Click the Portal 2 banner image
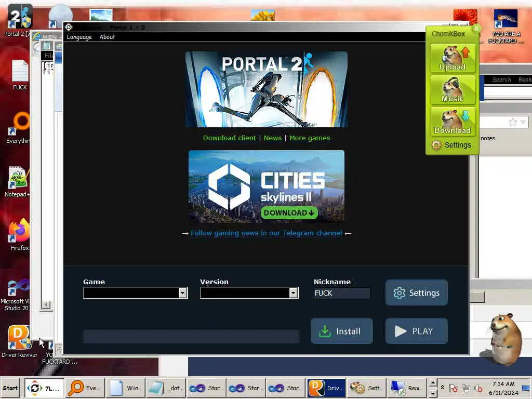This screenshot has height=399, width=532. [267, 89]
